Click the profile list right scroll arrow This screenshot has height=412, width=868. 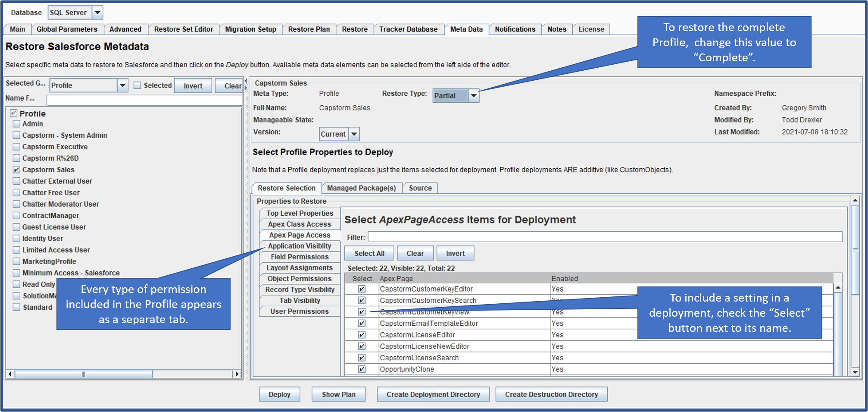237,374
